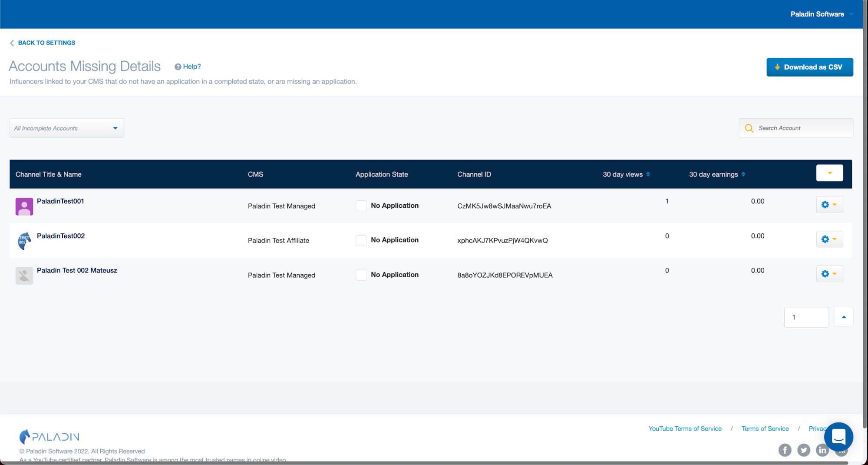This screenshot has height=465, width=868.
Task: Click the Application State column header
Action: coord(382,174)
